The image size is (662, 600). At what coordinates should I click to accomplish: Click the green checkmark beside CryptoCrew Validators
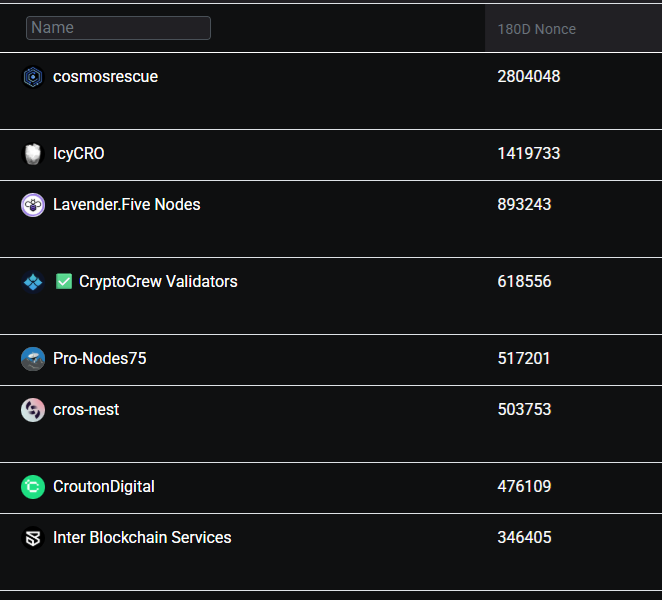click(64, 281)
